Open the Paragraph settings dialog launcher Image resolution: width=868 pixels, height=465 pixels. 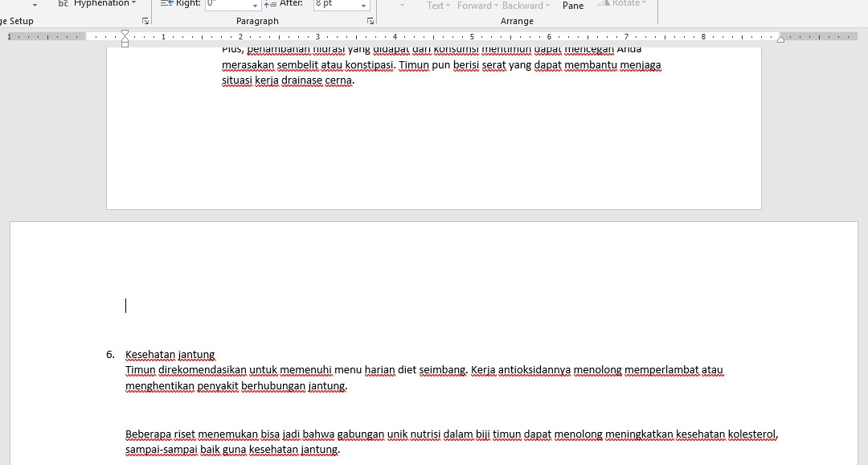click(x=370, y=21)
